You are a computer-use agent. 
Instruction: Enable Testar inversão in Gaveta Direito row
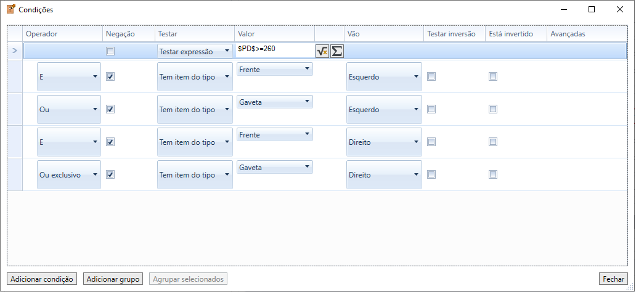[431, 174]
